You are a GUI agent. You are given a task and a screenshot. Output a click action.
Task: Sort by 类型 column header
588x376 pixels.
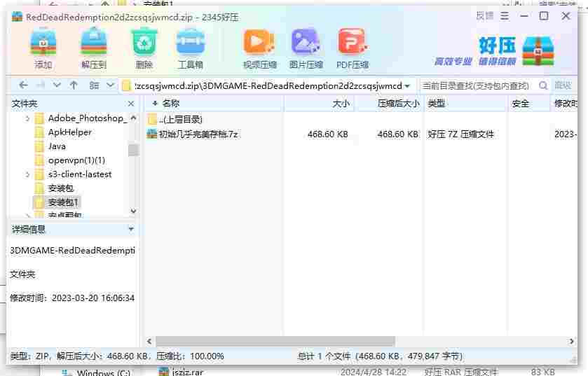click(465, 104)
